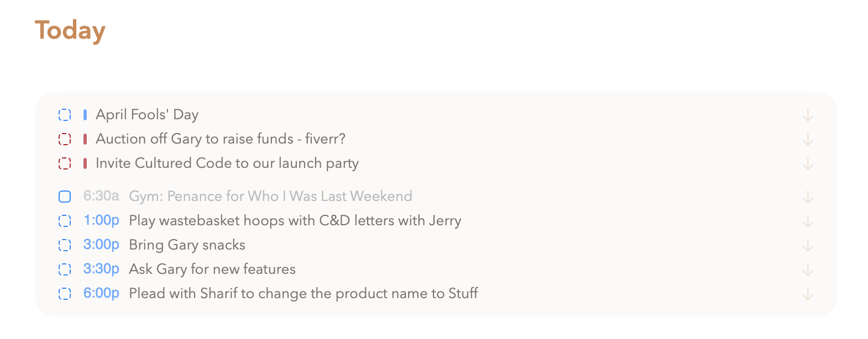Select the Play wastebasket hoops task text
The image size is (868, 339).
295,221
